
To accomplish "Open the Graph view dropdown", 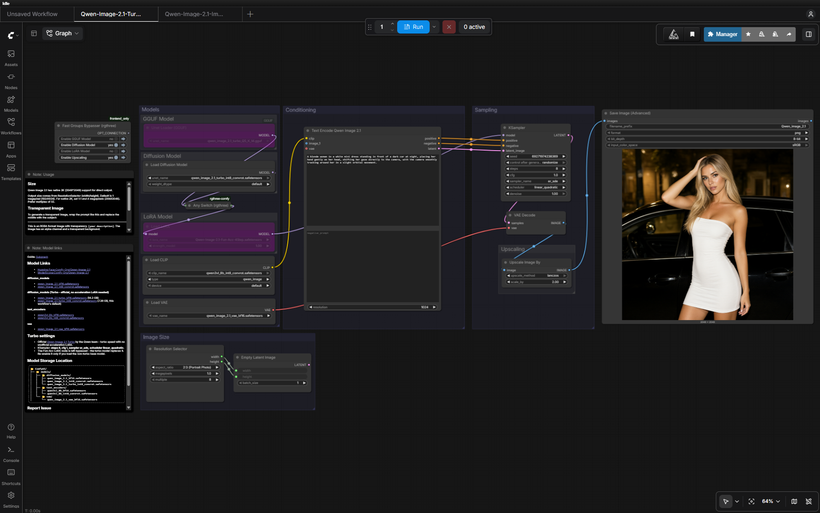I will [x=63, y=33].
